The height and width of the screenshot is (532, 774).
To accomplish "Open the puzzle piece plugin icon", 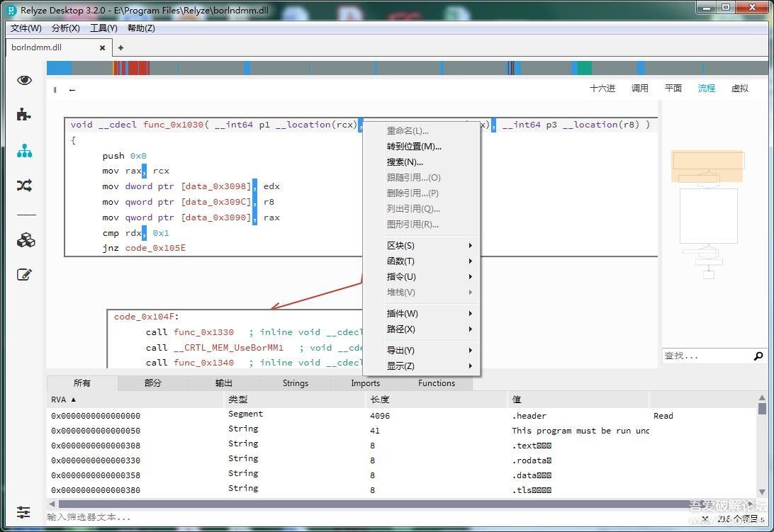I will [x=25, y=115].
